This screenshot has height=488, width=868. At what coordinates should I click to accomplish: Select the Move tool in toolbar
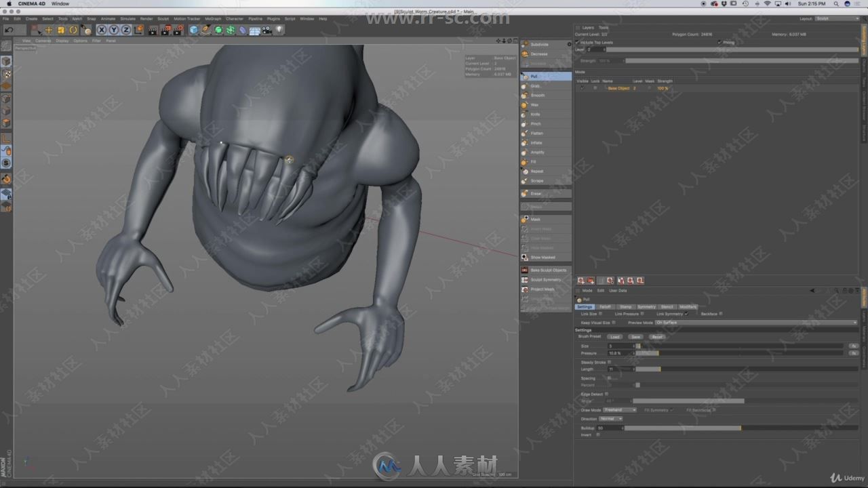coord(49,30)
